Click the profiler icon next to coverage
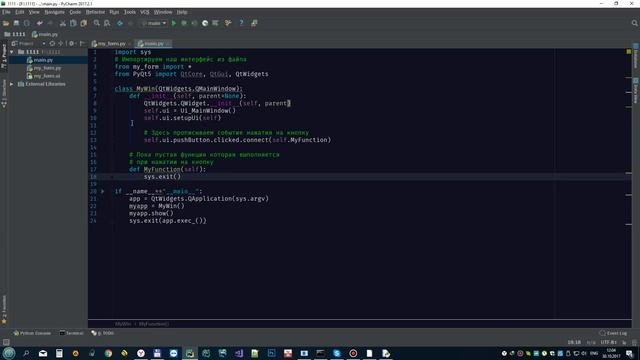The width and height of the screenshot is (640, 360). pos(205,23)
